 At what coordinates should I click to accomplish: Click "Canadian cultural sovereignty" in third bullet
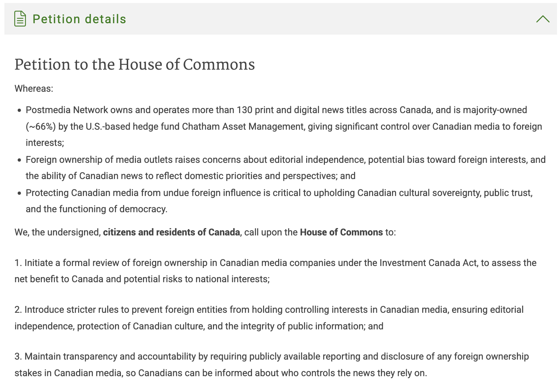tap(419, 193)
